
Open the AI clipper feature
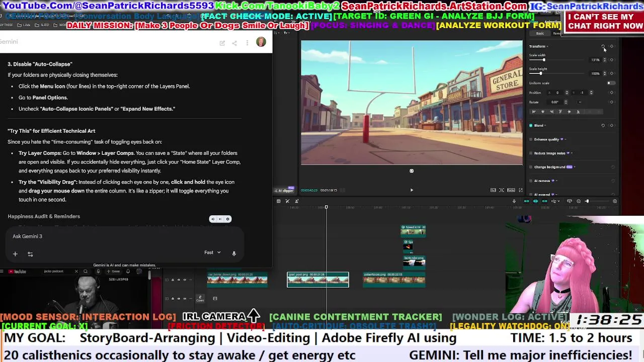point(285,190)
